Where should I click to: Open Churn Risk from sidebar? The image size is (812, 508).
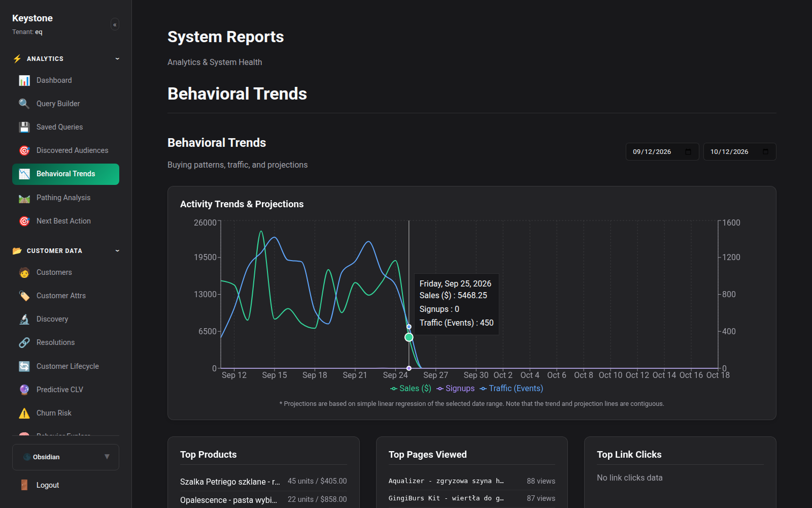(65, 413)
